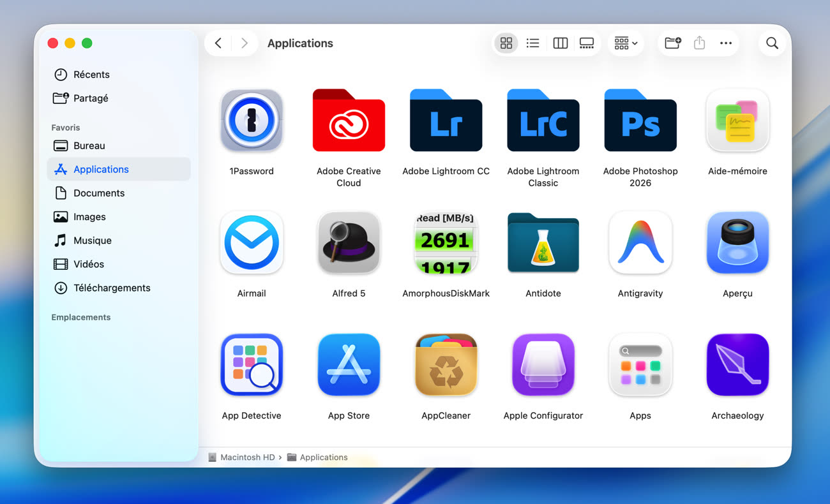This screenshot has width=830, height=504.
Task: Select the AppCleaner application icon
Action: click(x=446, y=365)
